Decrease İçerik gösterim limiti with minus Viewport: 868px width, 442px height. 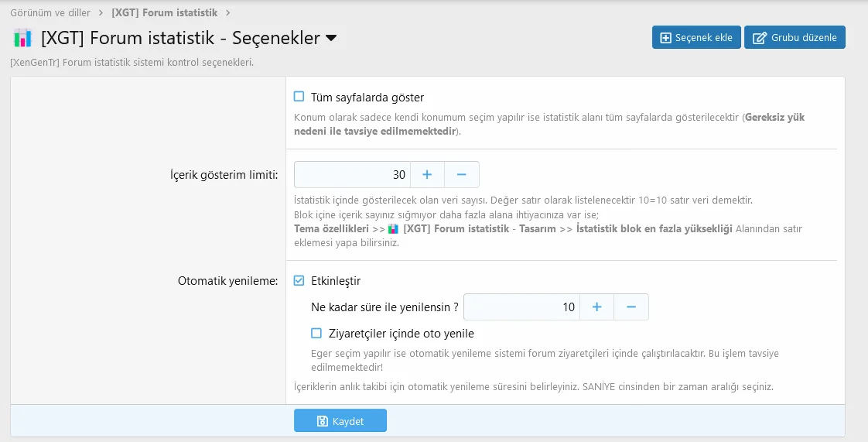pyautogui.click(x=461, y=175)
